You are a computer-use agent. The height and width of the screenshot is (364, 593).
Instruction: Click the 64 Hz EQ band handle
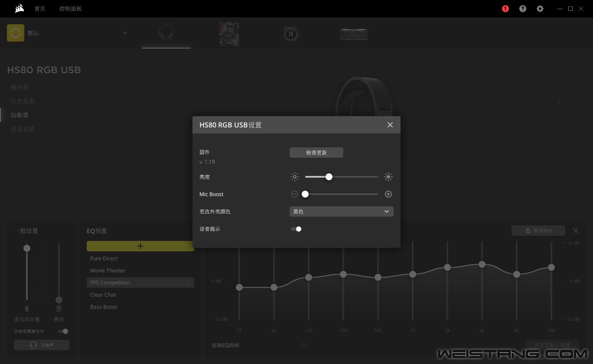pyautogui.click(x=274, y=287)
